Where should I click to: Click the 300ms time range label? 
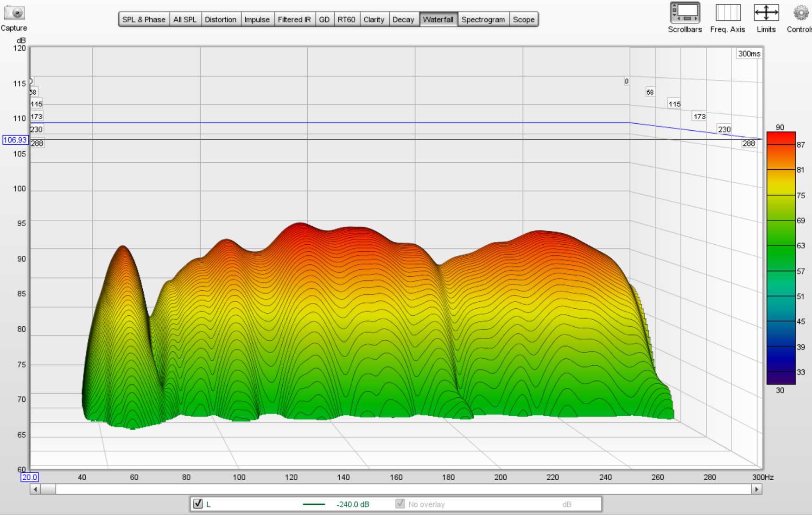point(749,54)
